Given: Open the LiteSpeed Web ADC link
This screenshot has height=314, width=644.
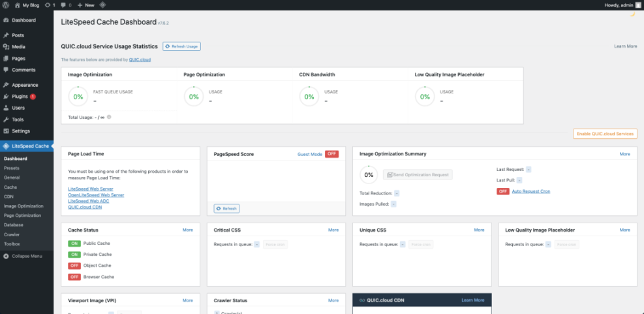Looking at the screenshot, I should (x=89, y=201).
